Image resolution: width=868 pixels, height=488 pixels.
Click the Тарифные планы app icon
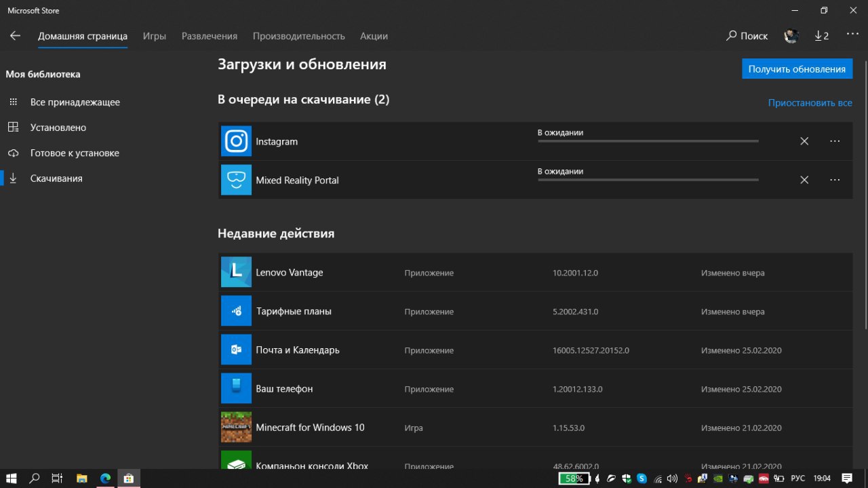click(236, 311)
